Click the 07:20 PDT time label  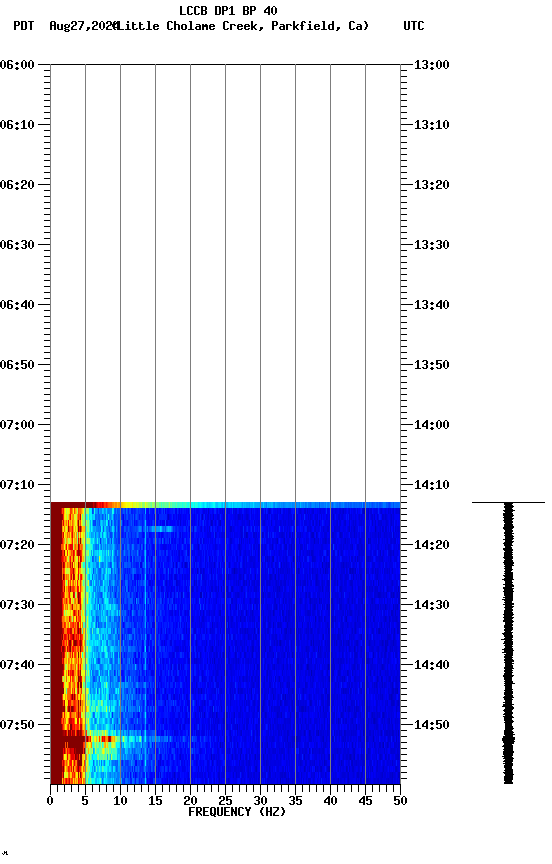click(17, 546)
